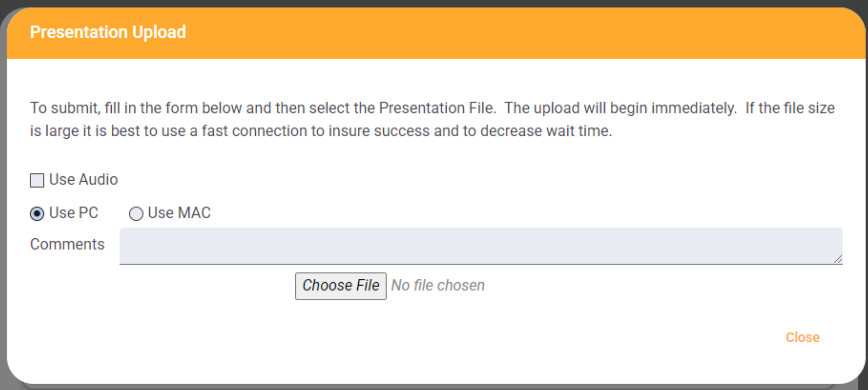
Task: Click the Presentation Upload title
Action: pyautogui.click(x=108, y=32)
